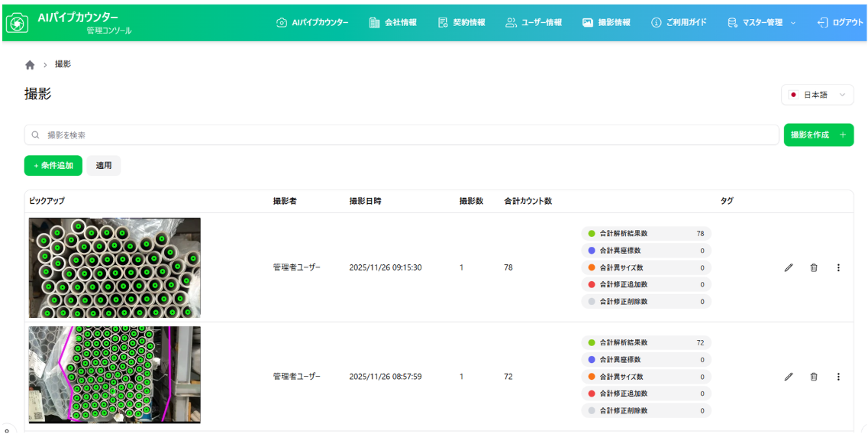The image size is (868, 434).
Task: Expand the マスター管理 dropdown menu
Action: [760, 23]
